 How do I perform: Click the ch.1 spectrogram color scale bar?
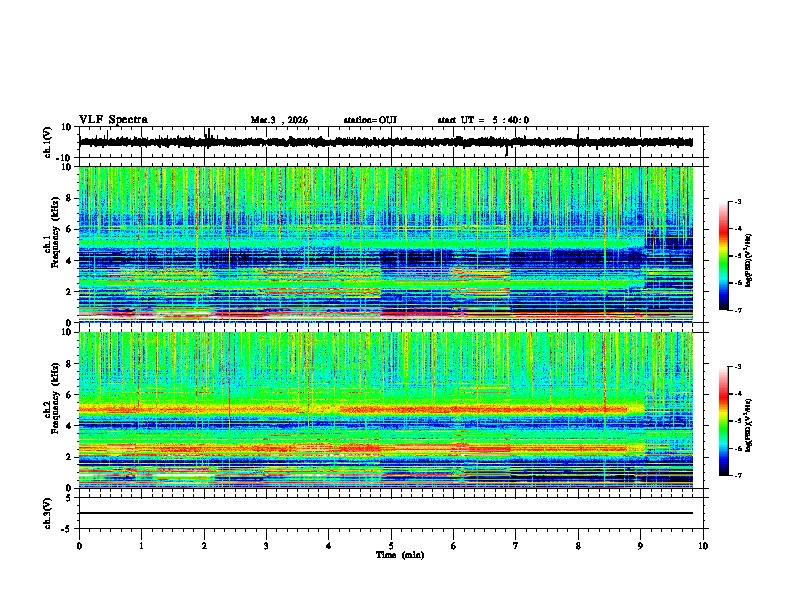(724, 256)
